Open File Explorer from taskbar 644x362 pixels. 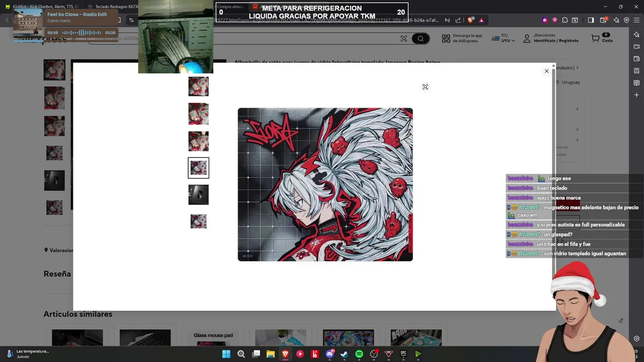[x=271, y=354]
